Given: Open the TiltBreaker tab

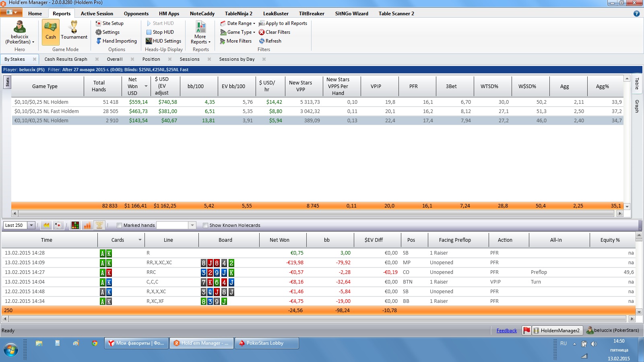Looking at the screenshot, I should click(312, 14).
